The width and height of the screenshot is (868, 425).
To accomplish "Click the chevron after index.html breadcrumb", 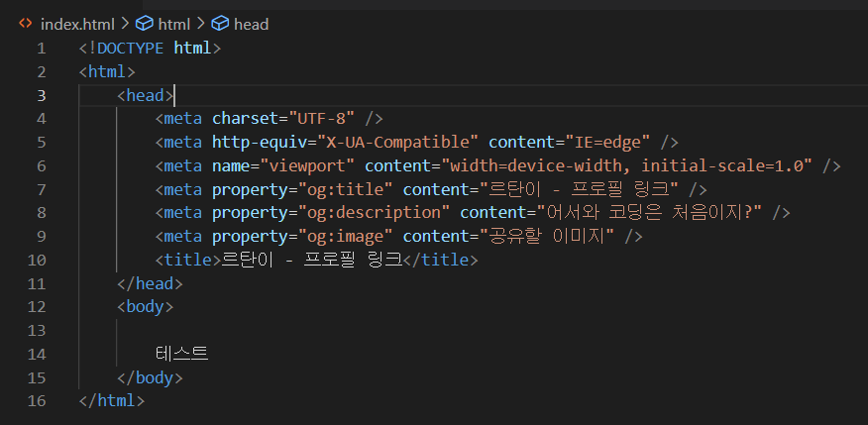I will pos(125,24).
